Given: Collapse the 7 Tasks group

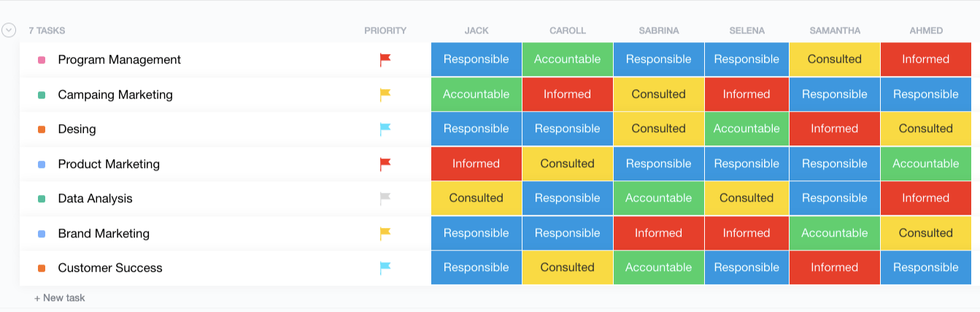Looking at the screenshot, I should pyautogui.click(x=9, y=30).
